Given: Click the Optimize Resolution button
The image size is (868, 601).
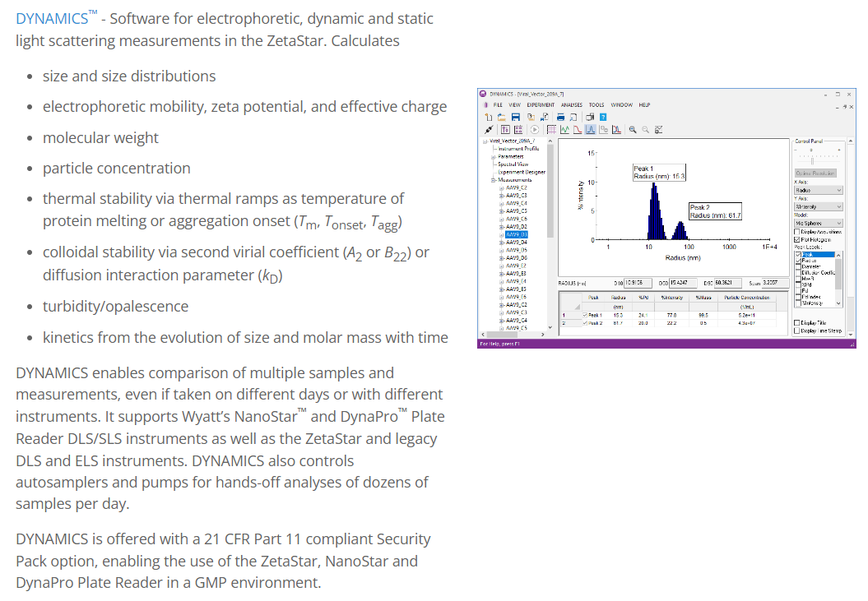Looking at the screenshot, I should click(815, 173).
